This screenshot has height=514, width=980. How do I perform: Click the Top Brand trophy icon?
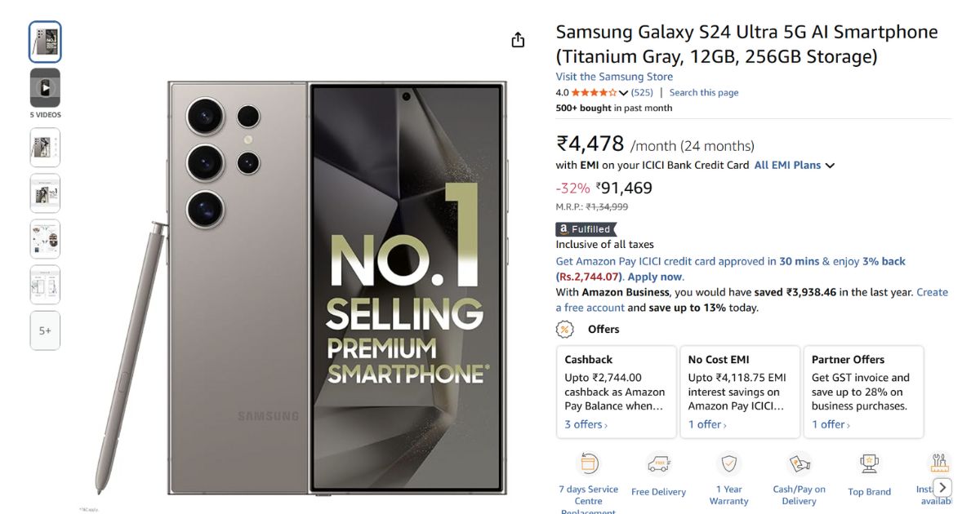coord(869,464)
